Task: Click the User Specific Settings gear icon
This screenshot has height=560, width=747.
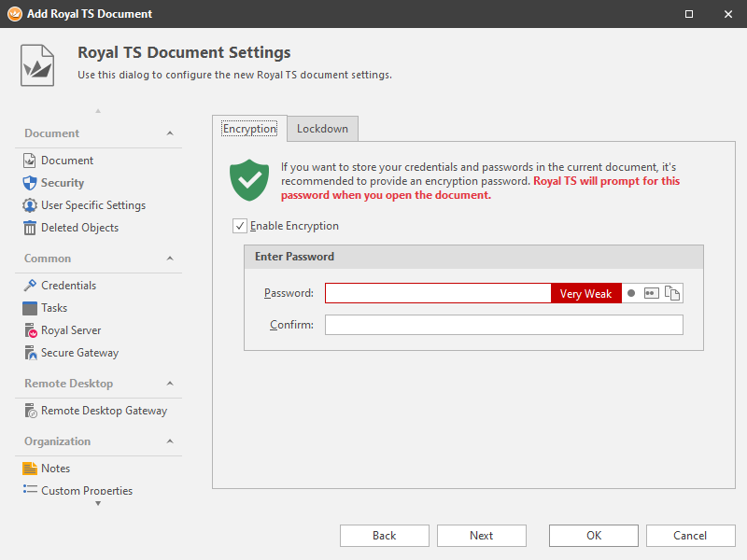Action: (30, 205)
